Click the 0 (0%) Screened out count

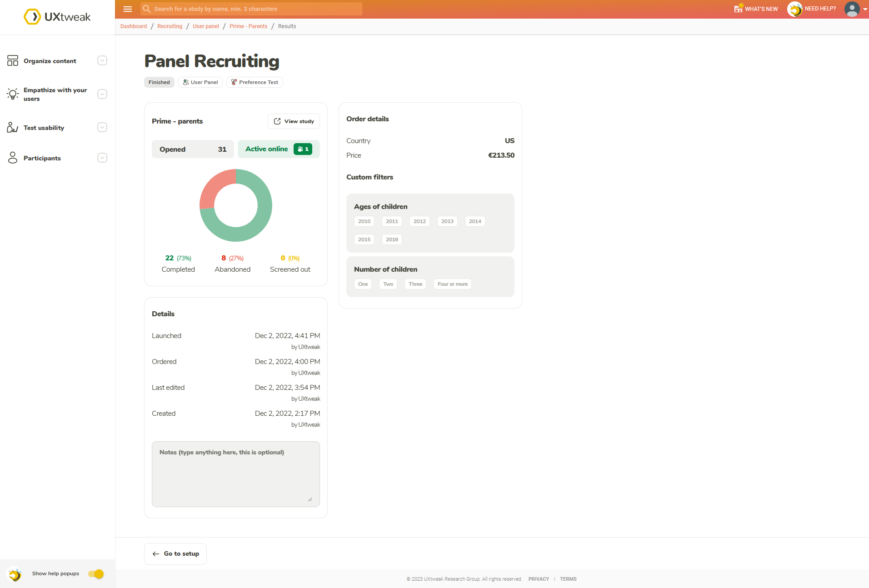tap(290, 258)
